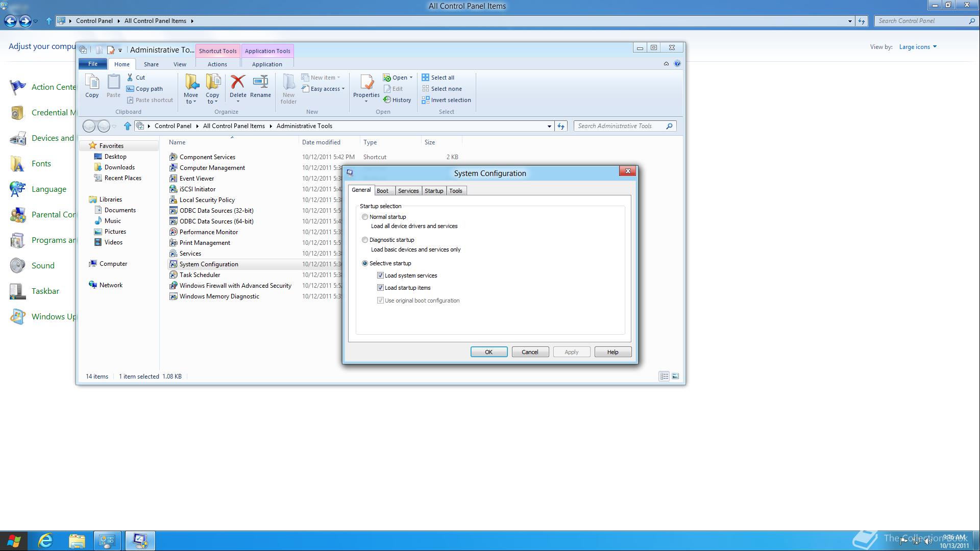
Task: Select the Diagnostic startup radio button
Action: [365, 240]
